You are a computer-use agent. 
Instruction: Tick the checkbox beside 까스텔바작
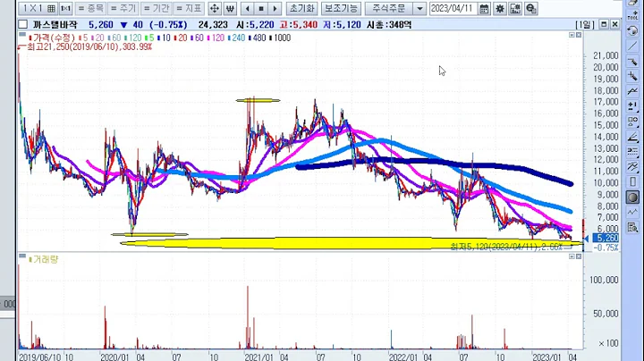pos(23,25)
